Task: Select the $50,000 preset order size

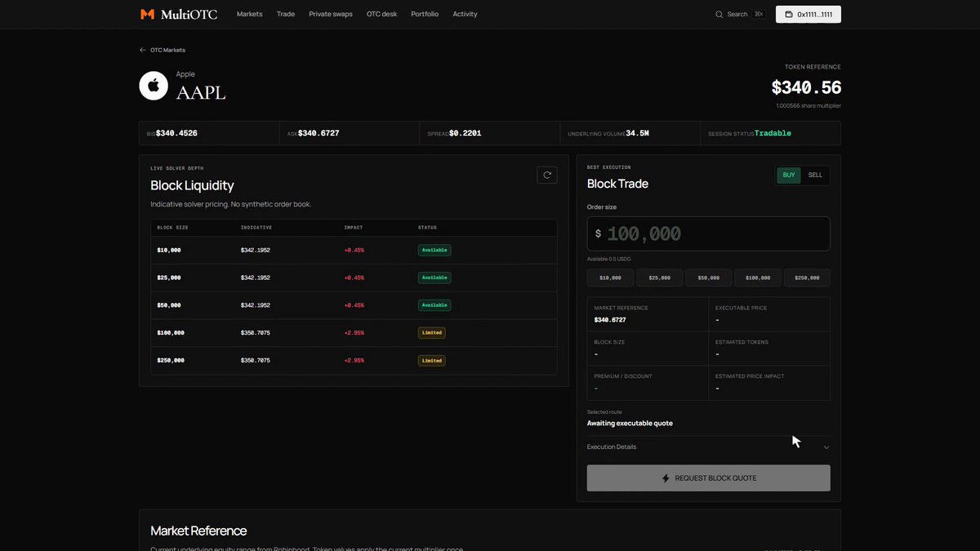Action: [x=709, y=278]
